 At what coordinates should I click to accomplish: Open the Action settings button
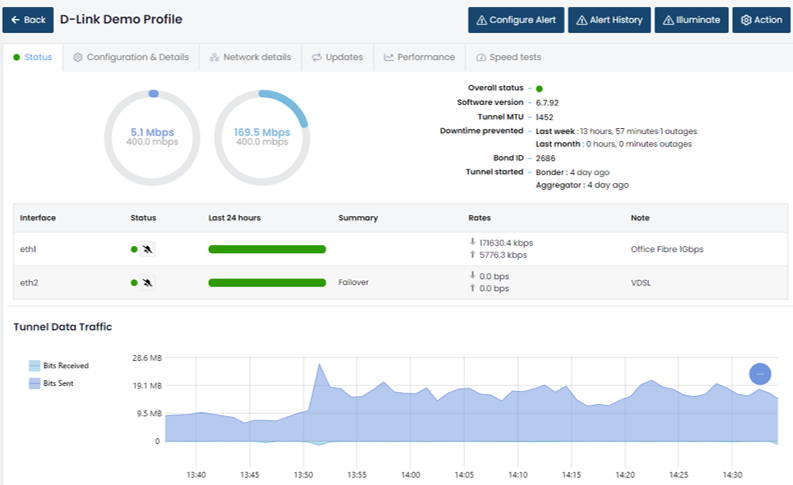[761, 20]
